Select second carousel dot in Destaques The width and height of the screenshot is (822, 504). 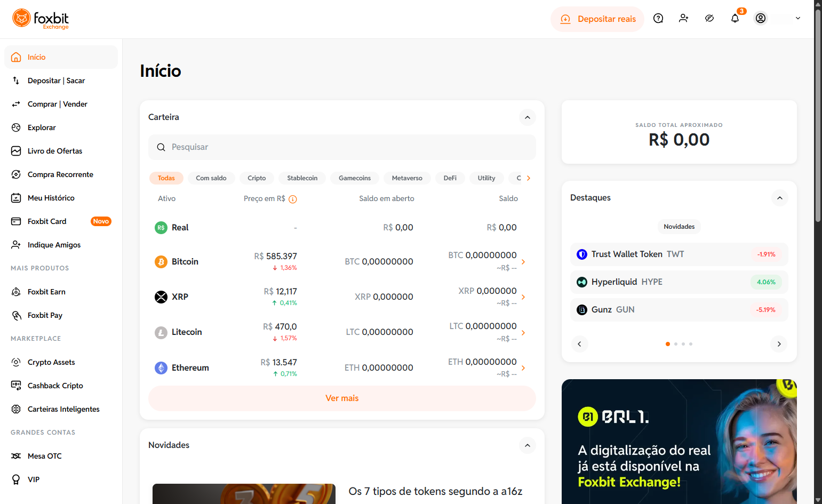[x=676, y=344]
